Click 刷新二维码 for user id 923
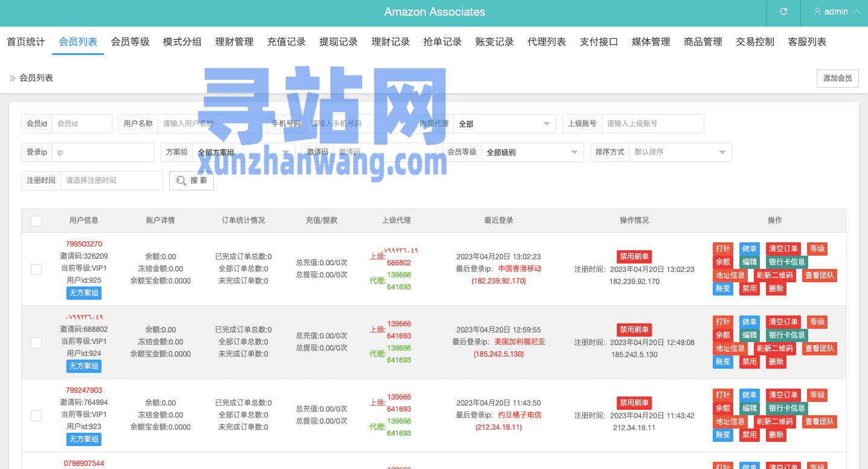 point(775,422)
